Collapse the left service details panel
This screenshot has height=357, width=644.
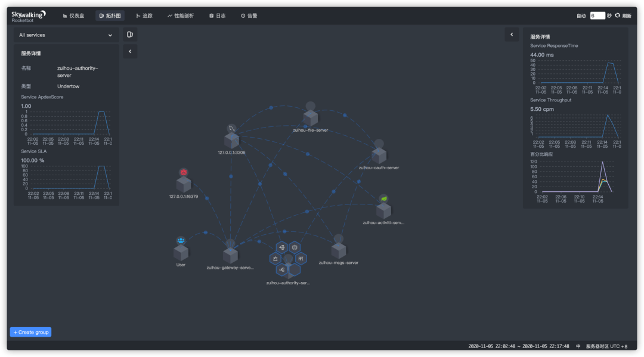click(x=130, y=51)
